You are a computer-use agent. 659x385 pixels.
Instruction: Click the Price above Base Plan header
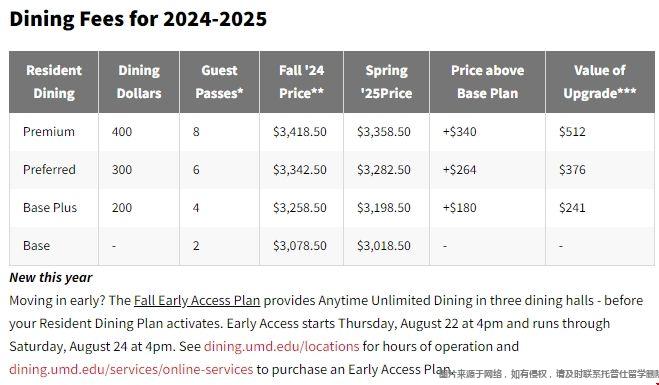click(x=487, y=82)
